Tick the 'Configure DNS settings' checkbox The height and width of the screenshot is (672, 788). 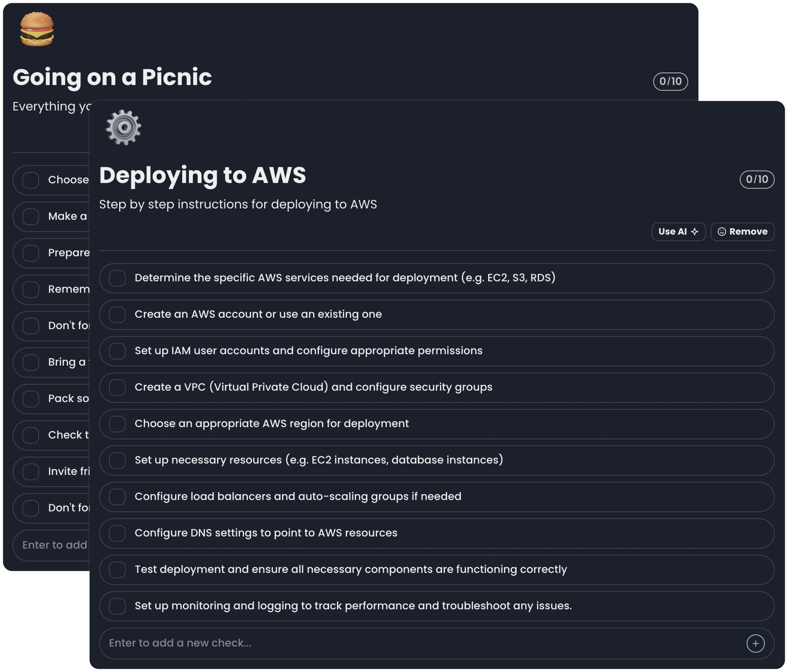tap(117, 533)
